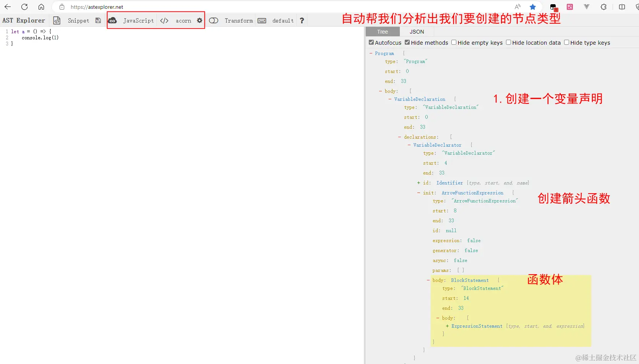Screen dimensions: 639x364
Task: Click the VariableDeclarator node name
Action: pos(437,145)
